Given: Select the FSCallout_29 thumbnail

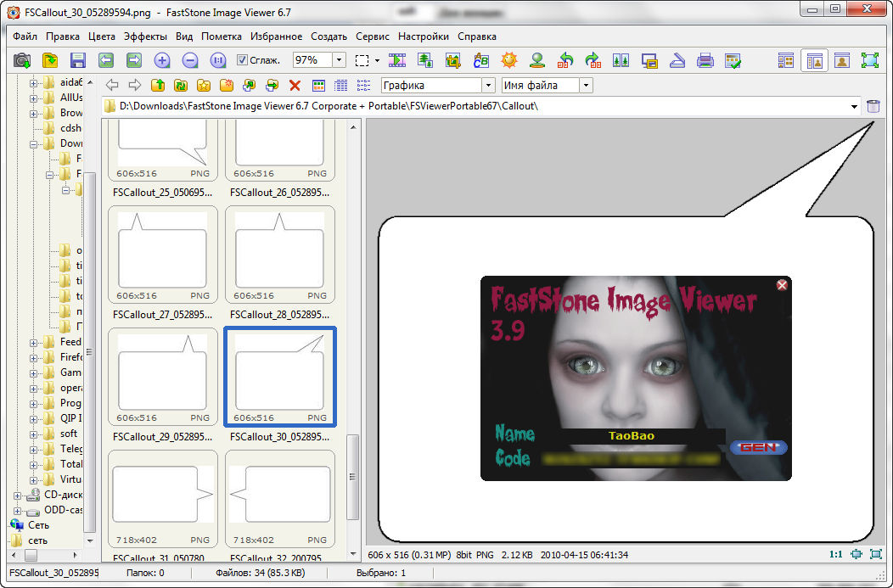Looking at the screenshot, I should (x=162, y=378).
